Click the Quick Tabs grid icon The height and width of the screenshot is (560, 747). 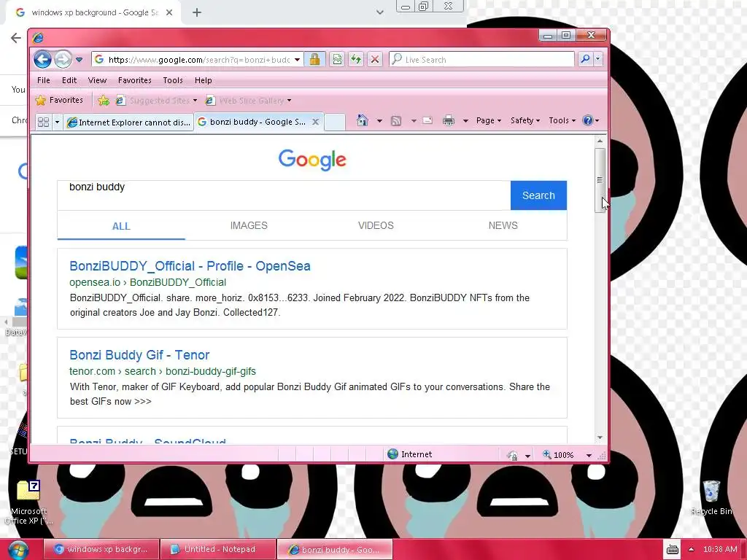pos(43,122)
